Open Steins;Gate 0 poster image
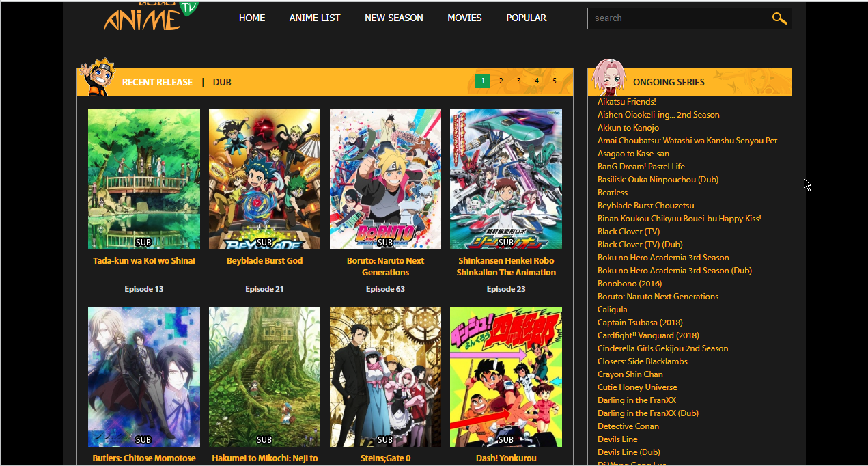Viewport: 868px width, 466px height. (385, 377)
